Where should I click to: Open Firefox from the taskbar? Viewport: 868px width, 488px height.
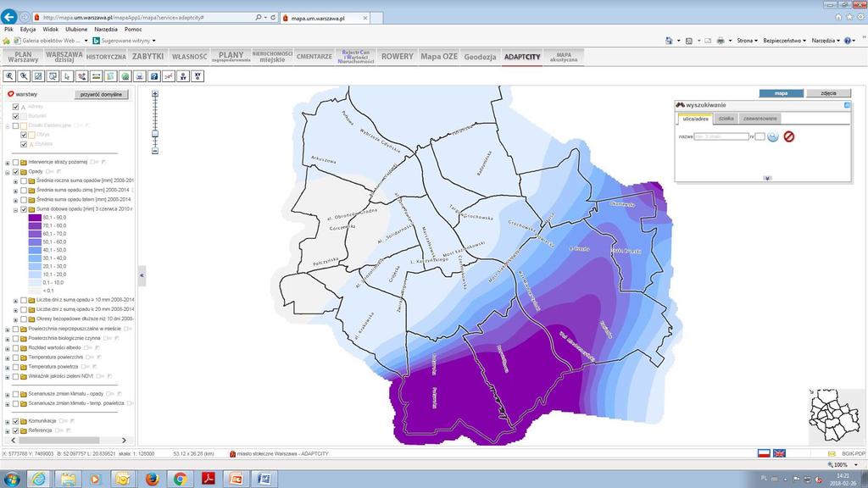tap(153, 479)
